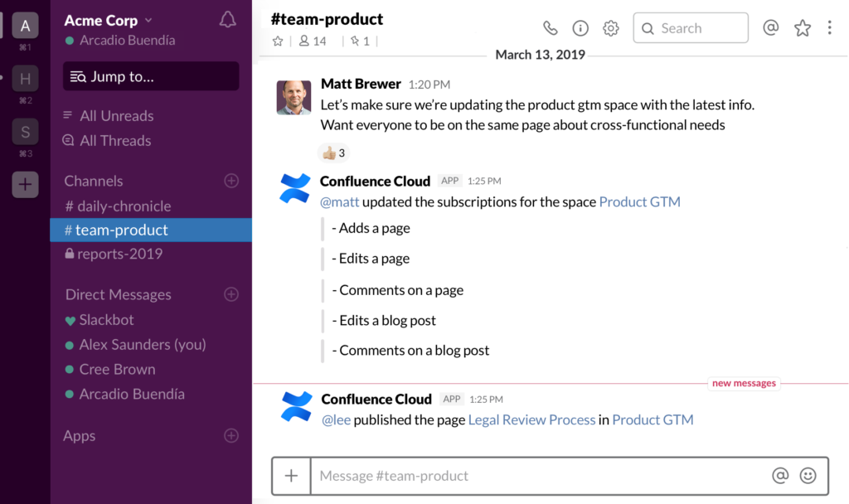This screenshot has height=504, width=849.
Task: Click the March 13, 2019 date divider
Action: (540, 55)
